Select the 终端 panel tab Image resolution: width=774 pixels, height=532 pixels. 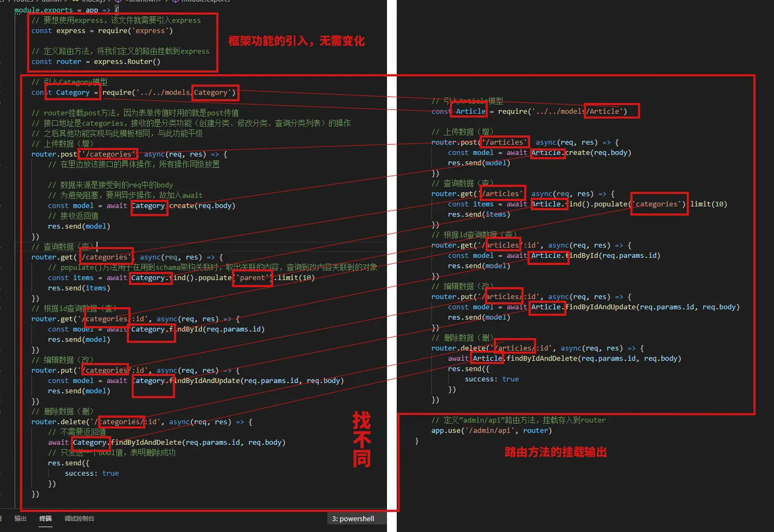(45, 518)
